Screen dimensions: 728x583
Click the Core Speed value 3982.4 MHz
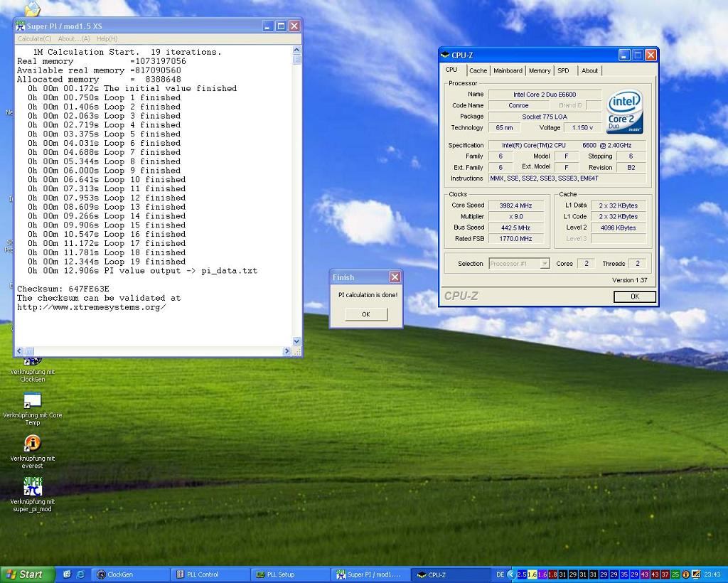[515, 205]
